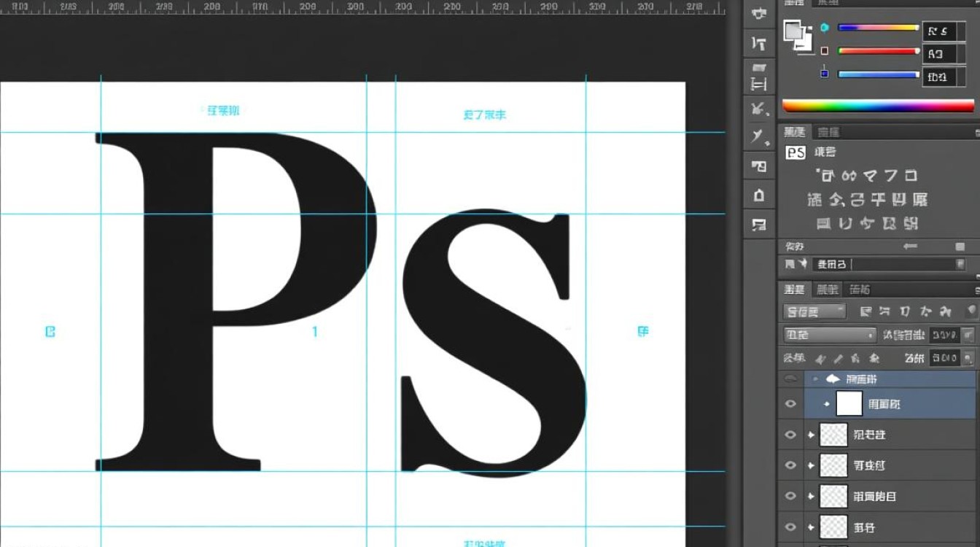Viewport: 980px width, 547px height.
Task: Hide the second transparent layer below the white layer
Action: click(x=790, y=465)
